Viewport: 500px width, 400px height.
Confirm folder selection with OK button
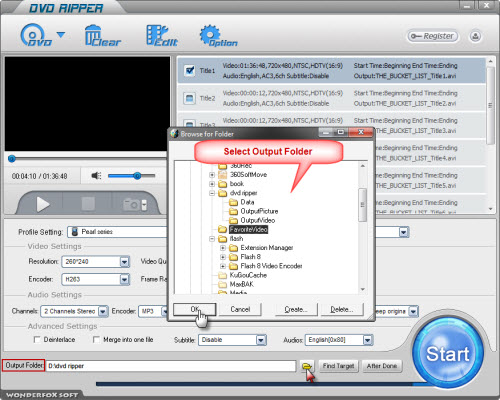point(195,309)
